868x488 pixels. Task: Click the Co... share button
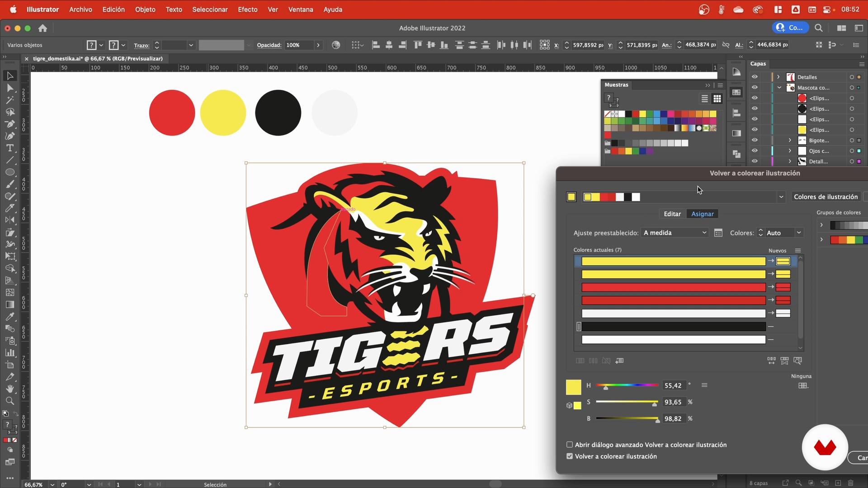[x=790, y=28]
